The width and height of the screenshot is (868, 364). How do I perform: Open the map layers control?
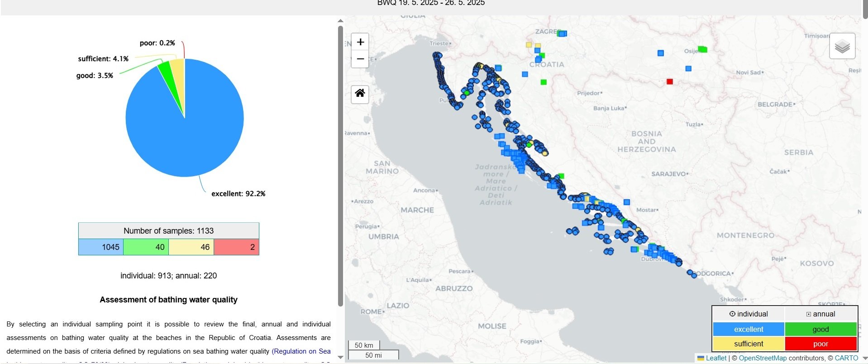tap(842, 46)
